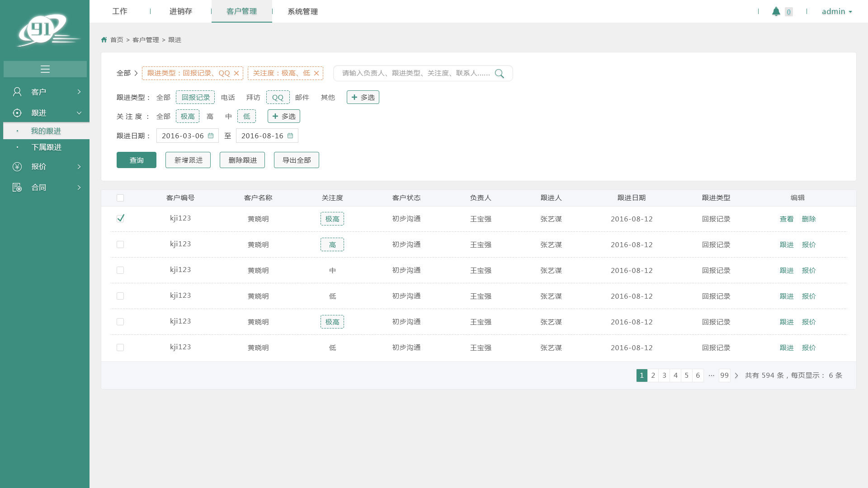Toggle the hamburger menu collapse button
The width and height of the screenshot is (868, 488).
(45, 69)
